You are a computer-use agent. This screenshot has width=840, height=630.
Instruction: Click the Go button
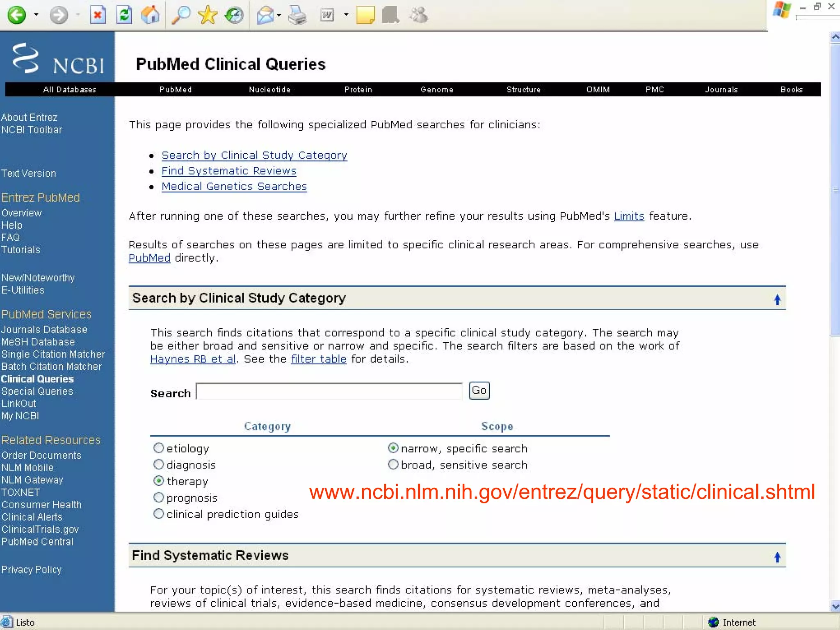[x=479, y=391]
